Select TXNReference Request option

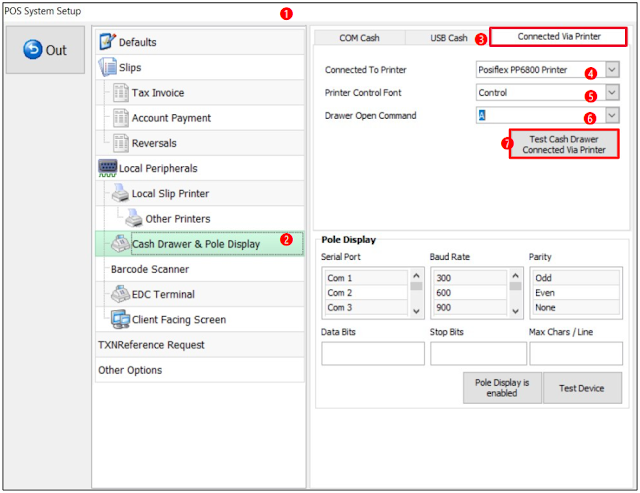(200, 345)
